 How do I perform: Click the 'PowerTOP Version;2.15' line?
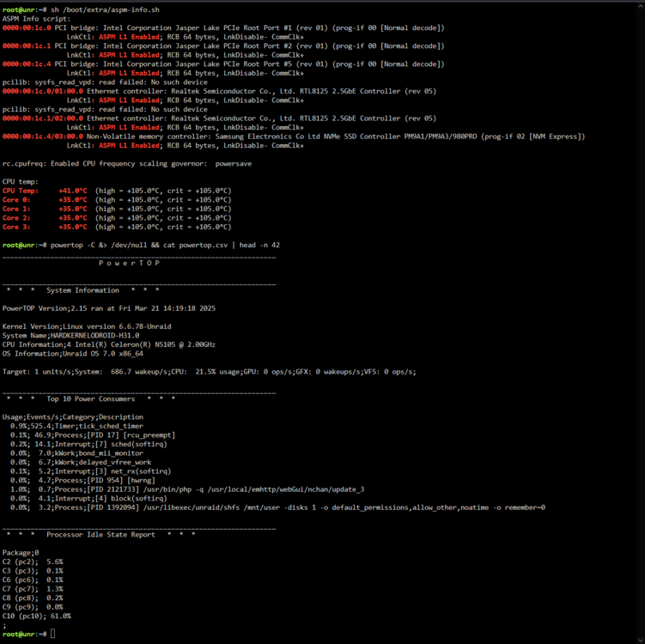pyautogui.click(x=108, y=308)
